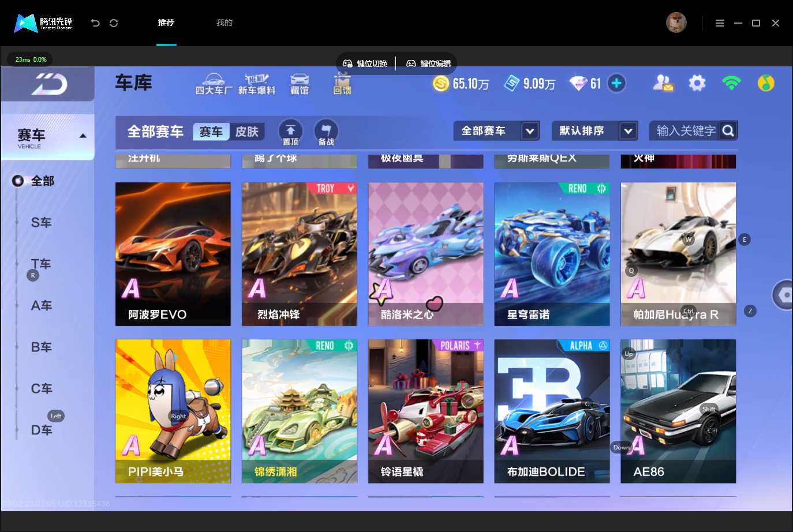Collapse the 赛车 VEHICLE sidebar section

pyautogui.click(x=48, y=137)
